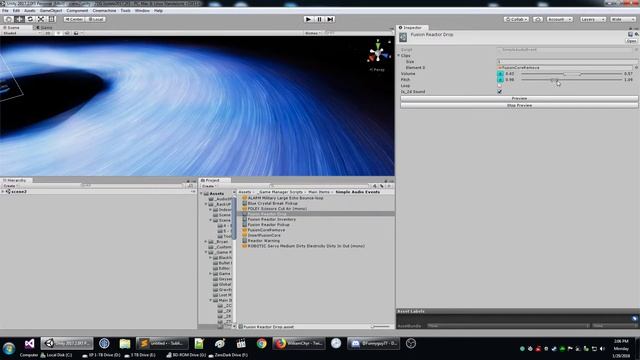This screenshot has width=640, height=360.
Task: Open the Assets menu
Action: pos(30,11)
